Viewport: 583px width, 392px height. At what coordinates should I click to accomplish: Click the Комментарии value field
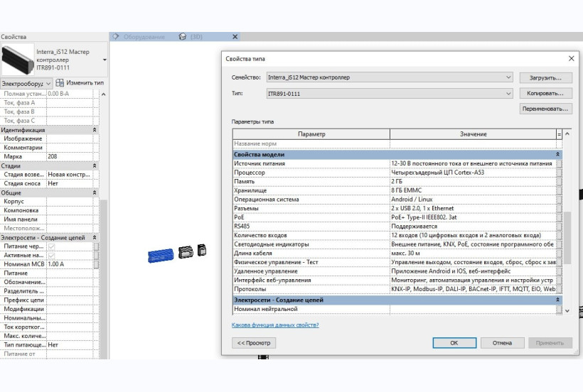pos(70,148)
